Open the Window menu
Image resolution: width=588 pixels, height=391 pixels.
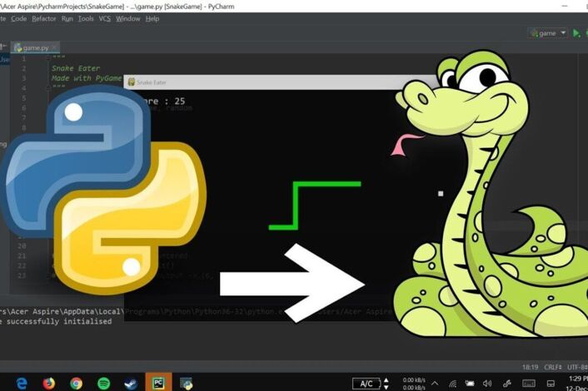pos(128,19)
